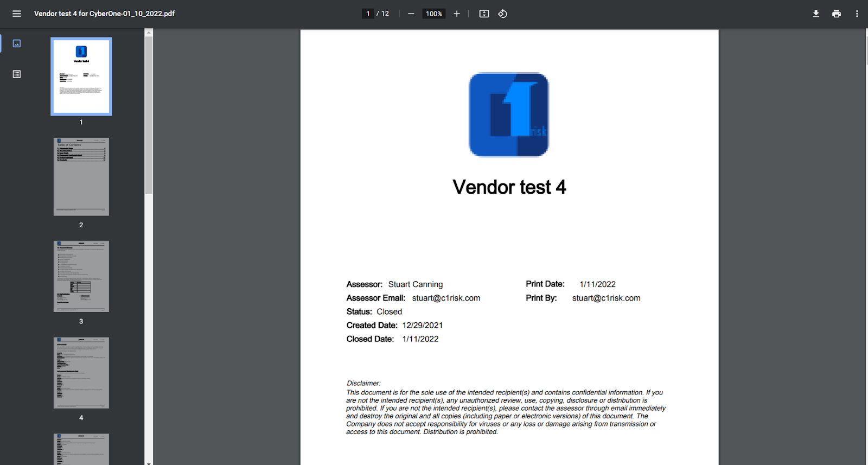Click the Print By email address
Viewport: 868px width, 465px height.
click(x=606, y=298)
